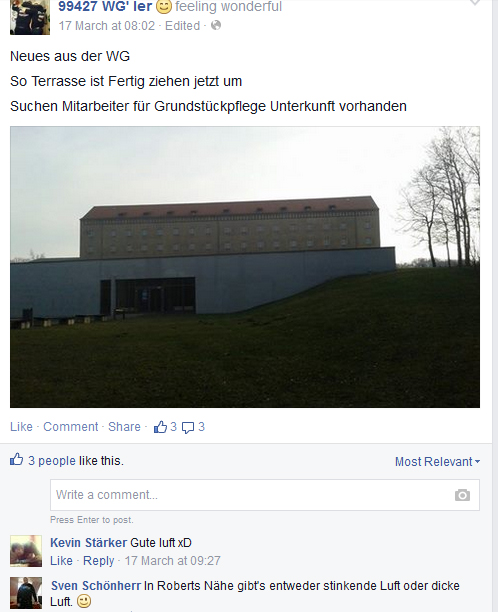This screenshot has width=498, height=612.
Task: Show the 3 people who liked this
Action: (x=52, y=461)
